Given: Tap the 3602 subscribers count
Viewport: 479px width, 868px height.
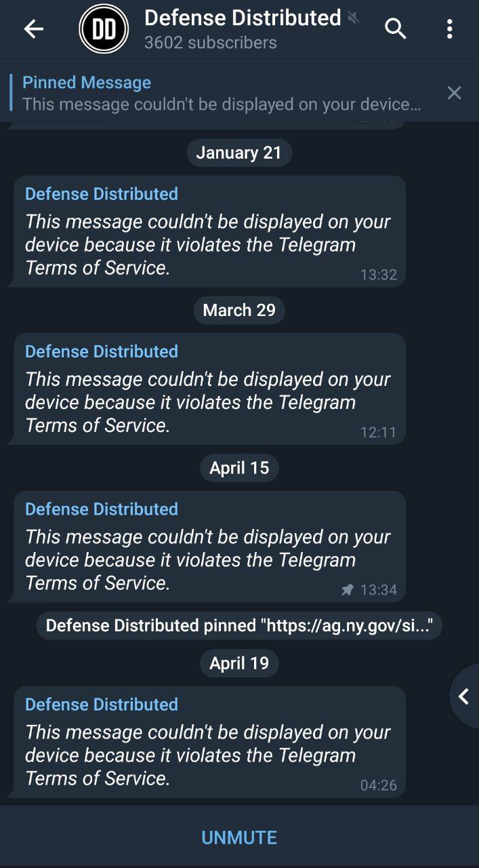Looking at the screenshot, I should (x=211, y=43).
